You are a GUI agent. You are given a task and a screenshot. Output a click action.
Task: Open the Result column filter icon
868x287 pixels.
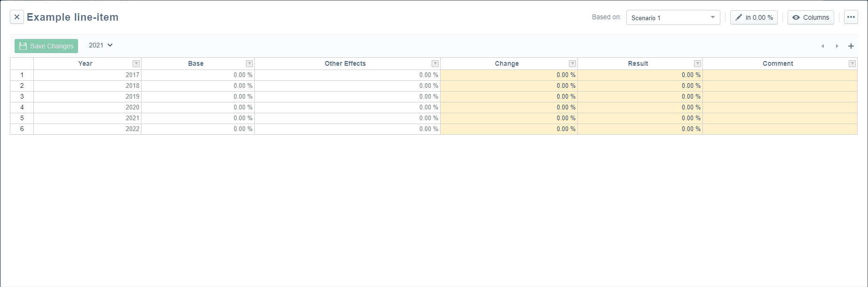tap(697, 64)
